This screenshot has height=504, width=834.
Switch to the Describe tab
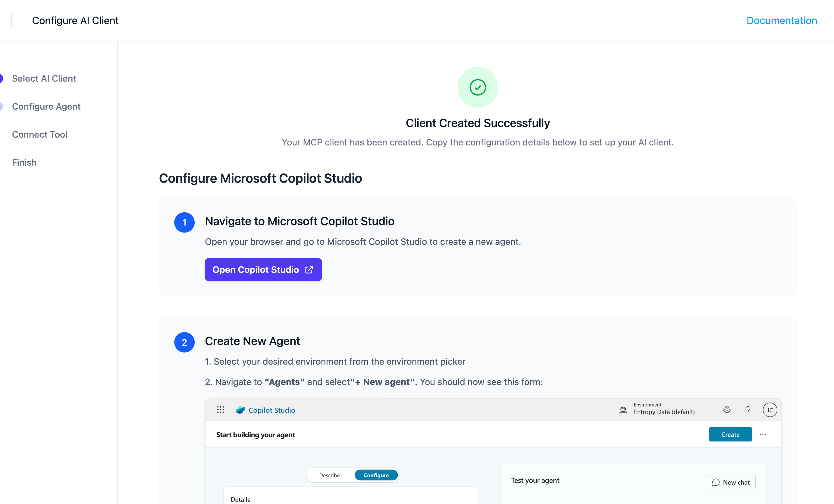pyautogui.click(x=329, y=475)
